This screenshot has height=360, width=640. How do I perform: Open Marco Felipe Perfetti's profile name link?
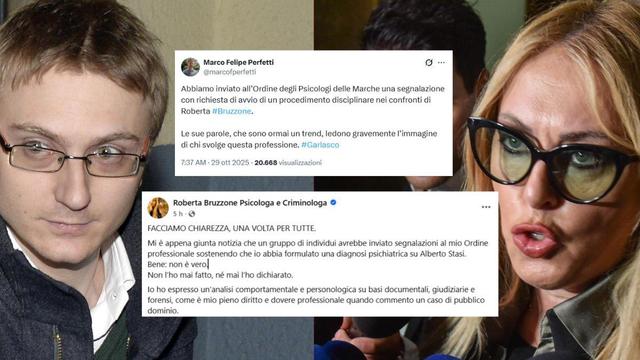click(x=238, y=62)
